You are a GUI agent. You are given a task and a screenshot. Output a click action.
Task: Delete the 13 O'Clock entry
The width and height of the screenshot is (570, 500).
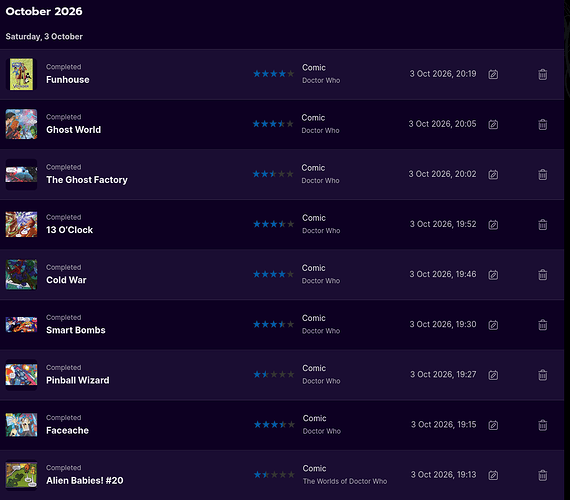[542, 225]
